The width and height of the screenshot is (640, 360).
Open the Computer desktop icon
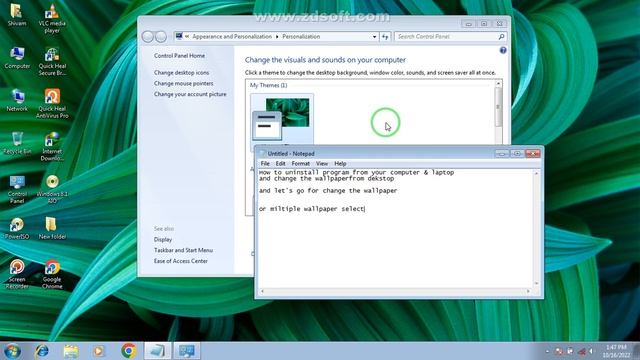17,58
